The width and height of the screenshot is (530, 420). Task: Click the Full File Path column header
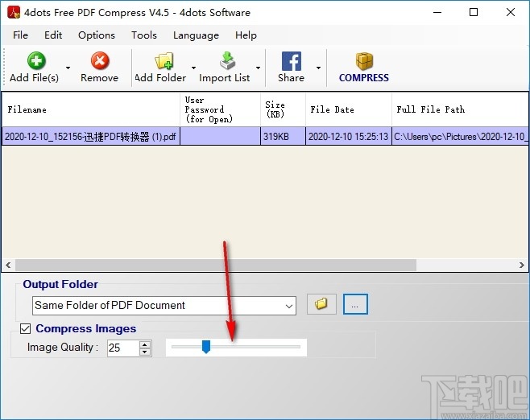(460, 109)
